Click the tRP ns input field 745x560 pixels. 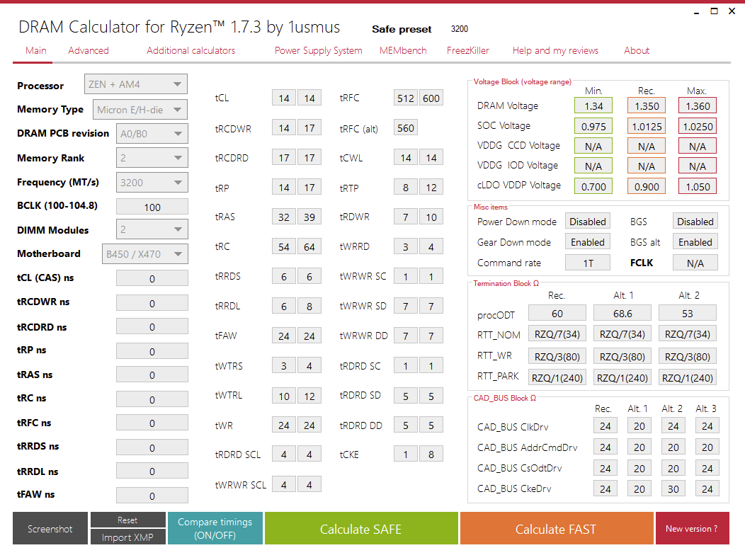pos(152,351)
